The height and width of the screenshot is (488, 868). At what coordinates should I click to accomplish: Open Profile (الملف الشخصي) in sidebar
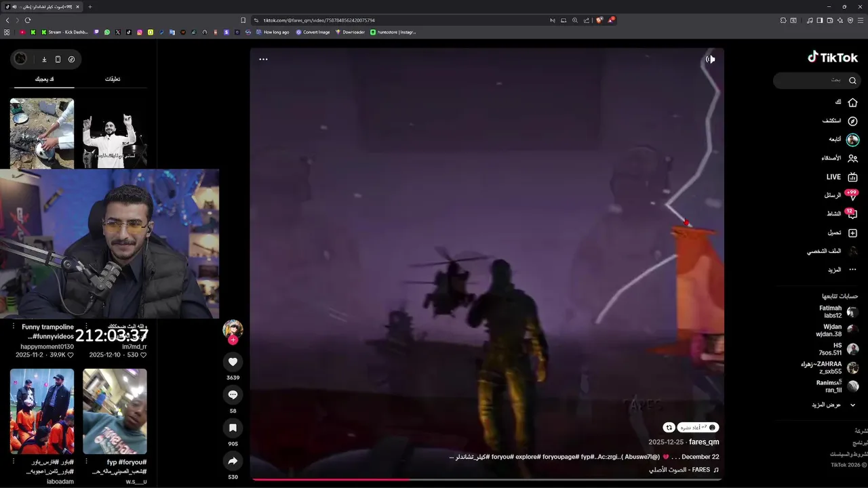click(x=832, y=251)
